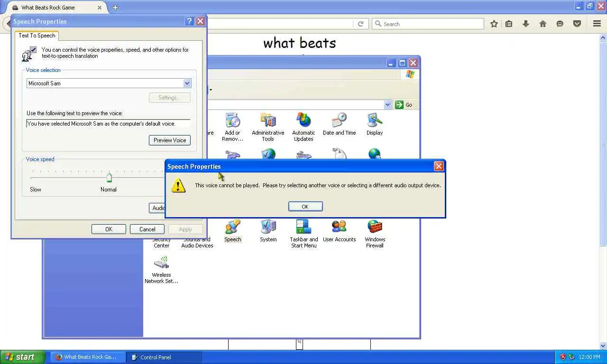Click security shield tray icon
Viewport: 607px width, 364px height.
[x=563, y=357]
